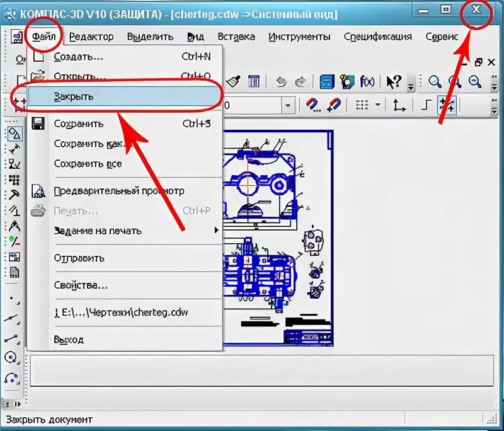
Task: Open the Library Manager columns icon
Action: click(254, 81)
